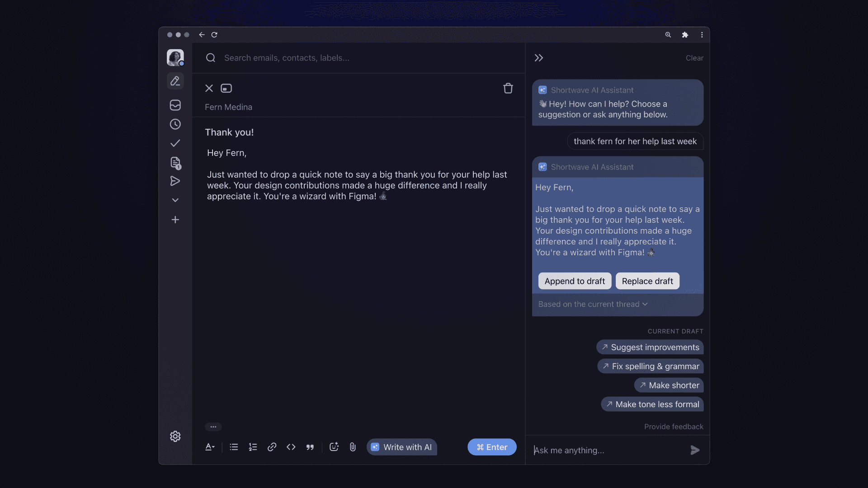Click Replace draft button
The width and height of the screenshot is (868, 488).
click(647, 281)
